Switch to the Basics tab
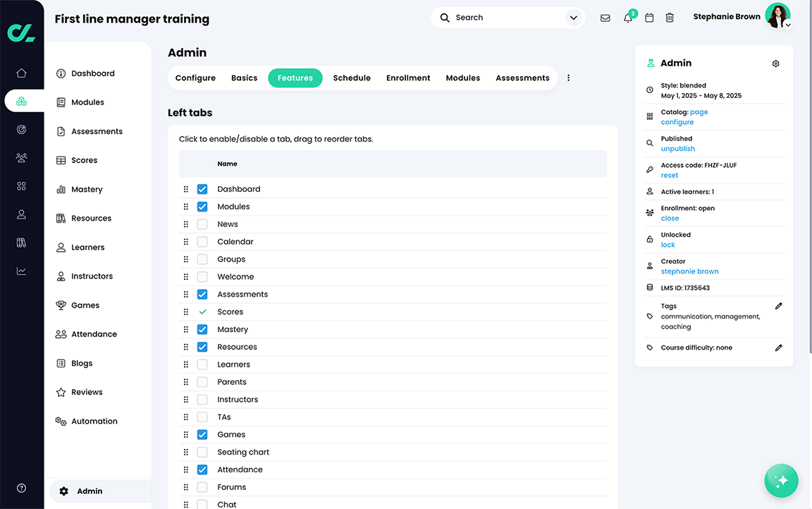812x509 pixels. [244, 78]
